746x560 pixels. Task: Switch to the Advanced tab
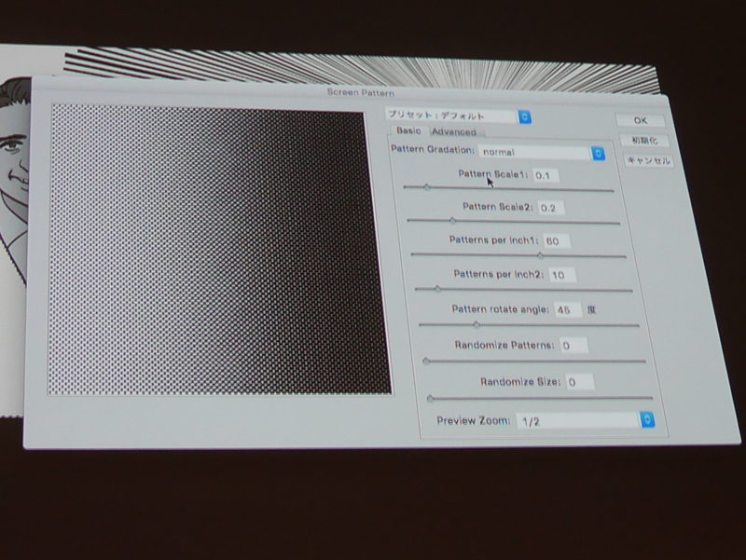pyautogui.click(x=454, y=132)
